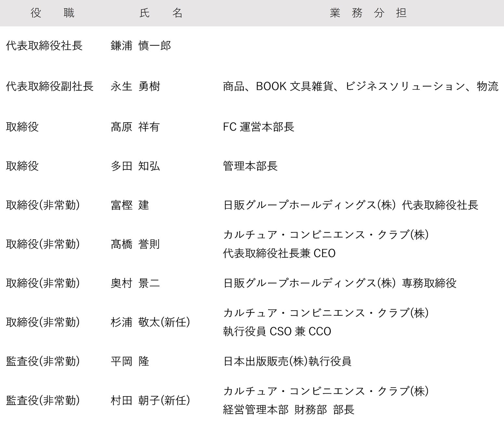
Task: Click カルチュア・コンビニエンス・クラブ(株) in 杉浦 敬太 row
Action: point(326,313)
